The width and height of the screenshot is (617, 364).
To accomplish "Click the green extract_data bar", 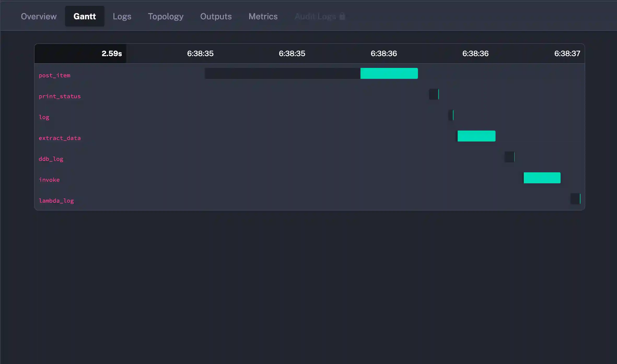I will 476,136.
